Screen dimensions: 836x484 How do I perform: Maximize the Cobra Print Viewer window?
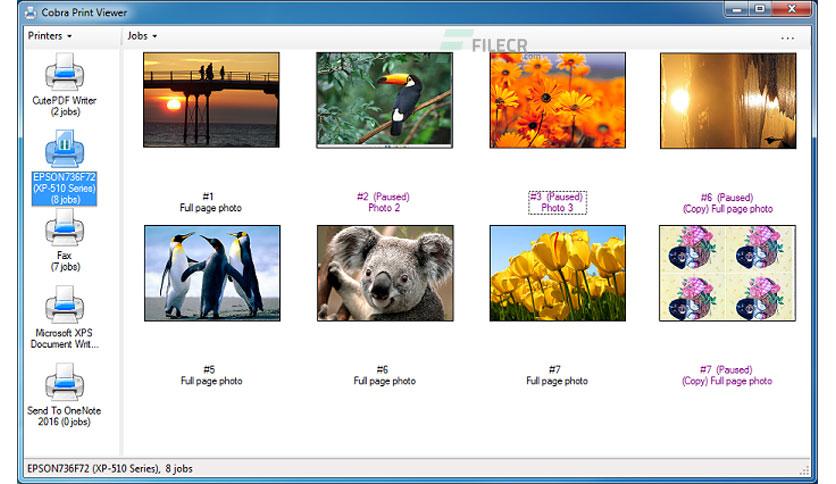[760, 9]
